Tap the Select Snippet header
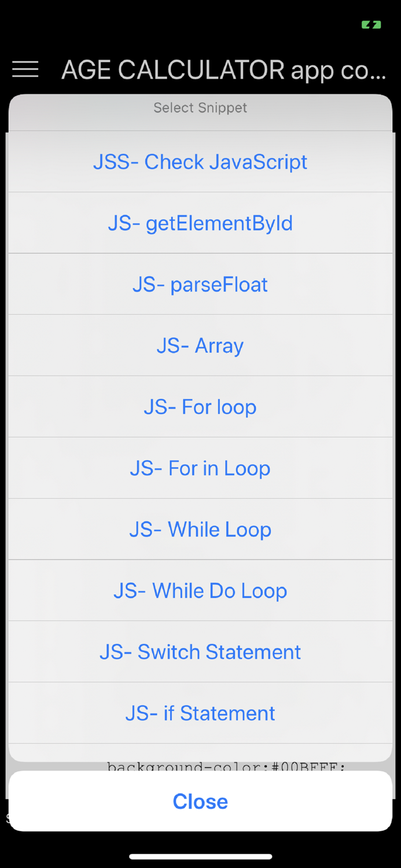The image size is (401, 868). pos(200,108)
